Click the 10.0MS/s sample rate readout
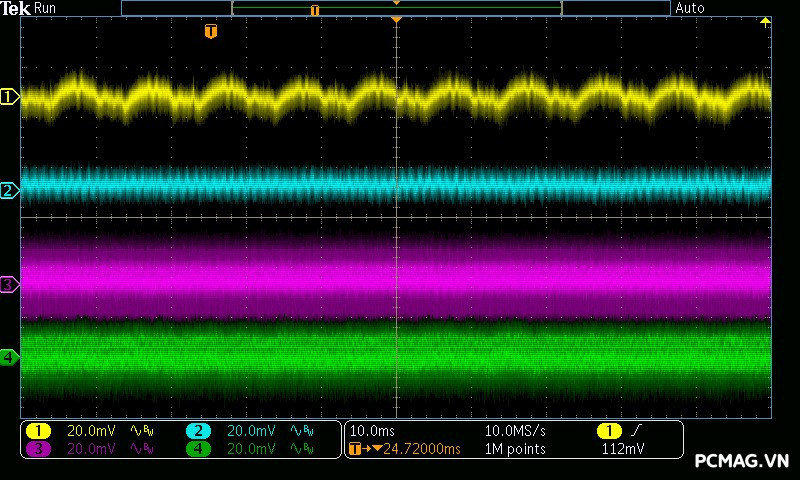Image resolution: width=800 pixels, height=480 pixels. [x=515, y=431]
